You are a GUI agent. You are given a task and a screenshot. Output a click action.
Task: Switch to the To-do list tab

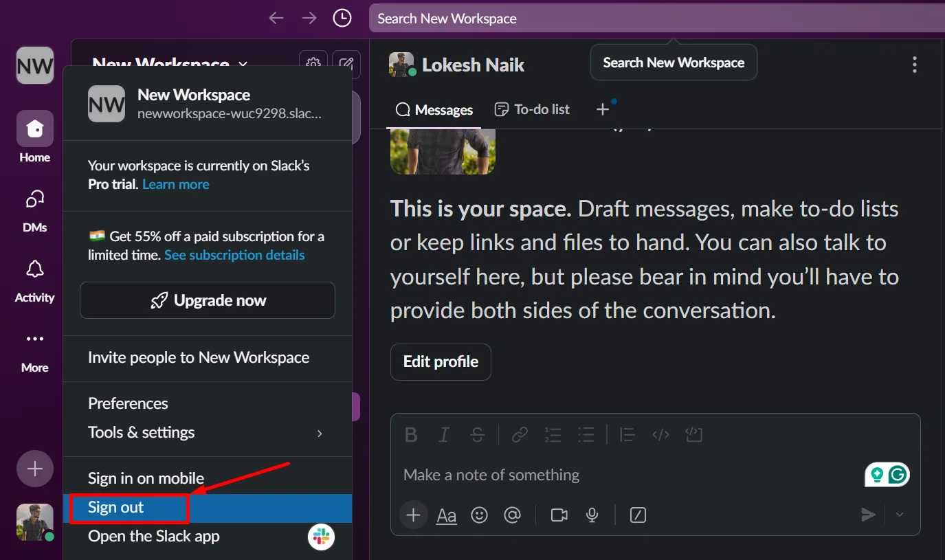533,109
